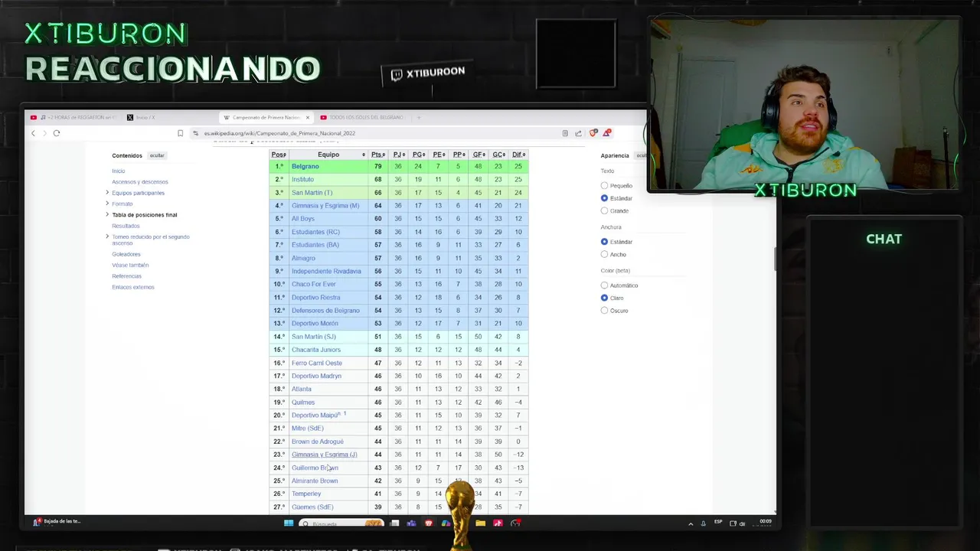Click the page vertical scrollbar
The image size is (980, 551).
(775, 259)
